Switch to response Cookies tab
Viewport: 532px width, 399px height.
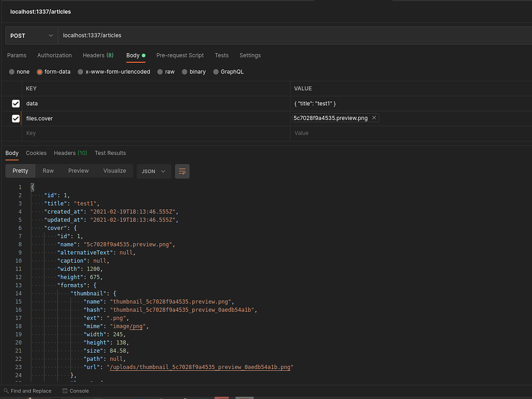[x=36, y=153]
